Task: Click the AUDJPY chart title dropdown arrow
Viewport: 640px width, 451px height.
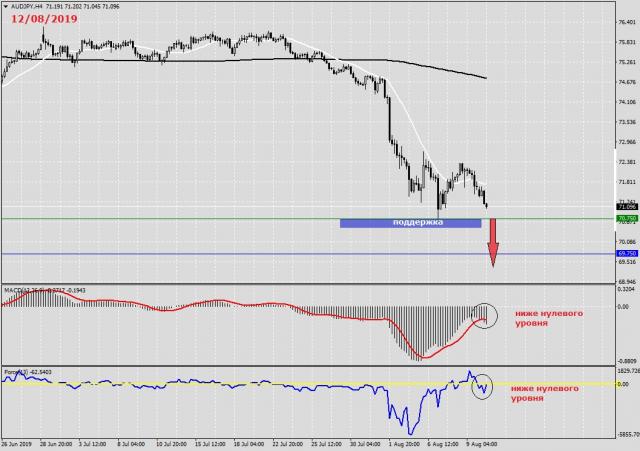Action: click(6, 7)
